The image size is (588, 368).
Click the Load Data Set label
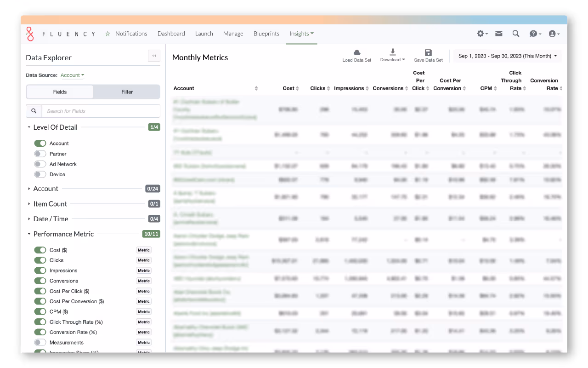pyautogui.click(x=357, y=60)
